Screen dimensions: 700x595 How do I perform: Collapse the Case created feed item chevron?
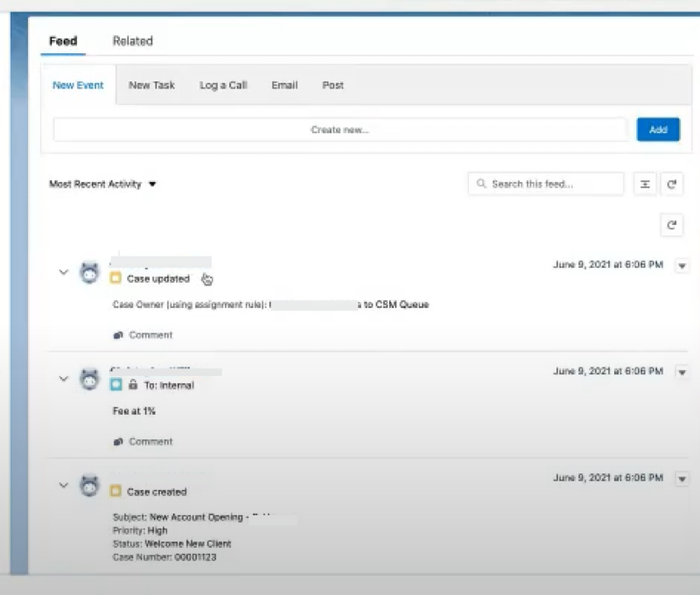63,485
